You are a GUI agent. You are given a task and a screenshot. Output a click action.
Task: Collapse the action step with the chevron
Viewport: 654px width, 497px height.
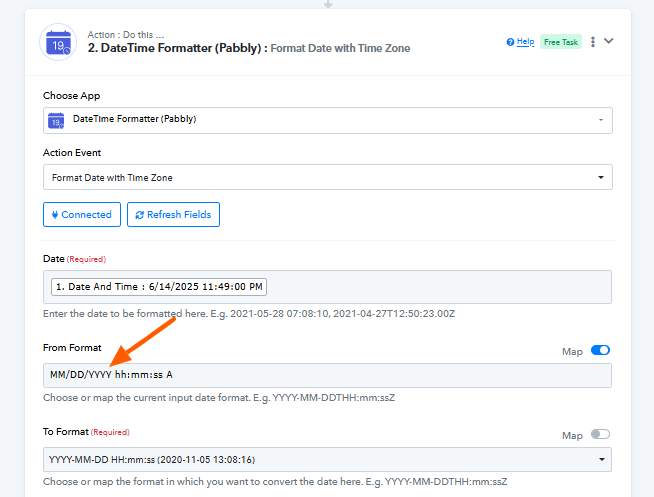[x=609, y=41]
